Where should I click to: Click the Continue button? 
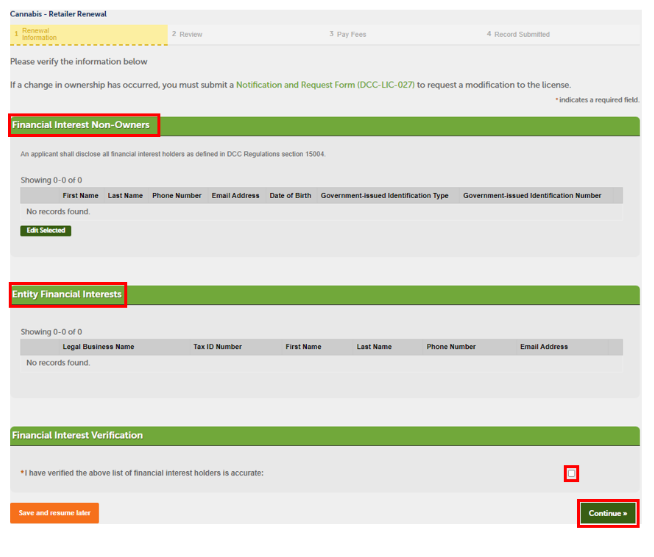click(608, 513)
